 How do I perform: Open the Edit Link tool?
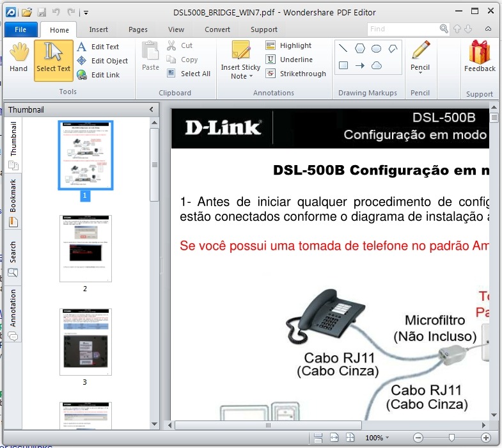tap(98, 75)
